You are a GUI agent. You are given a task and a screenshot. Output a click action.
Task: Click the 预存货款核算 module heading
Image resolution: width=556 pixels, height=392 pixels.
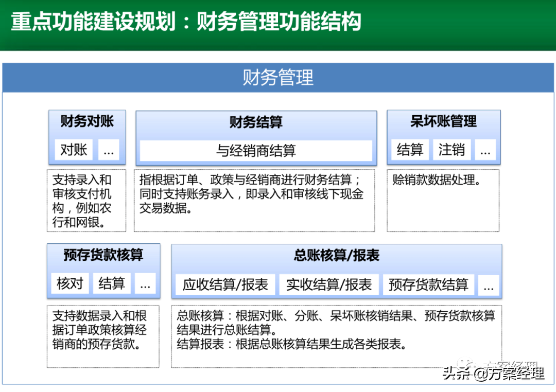point(103,255)
